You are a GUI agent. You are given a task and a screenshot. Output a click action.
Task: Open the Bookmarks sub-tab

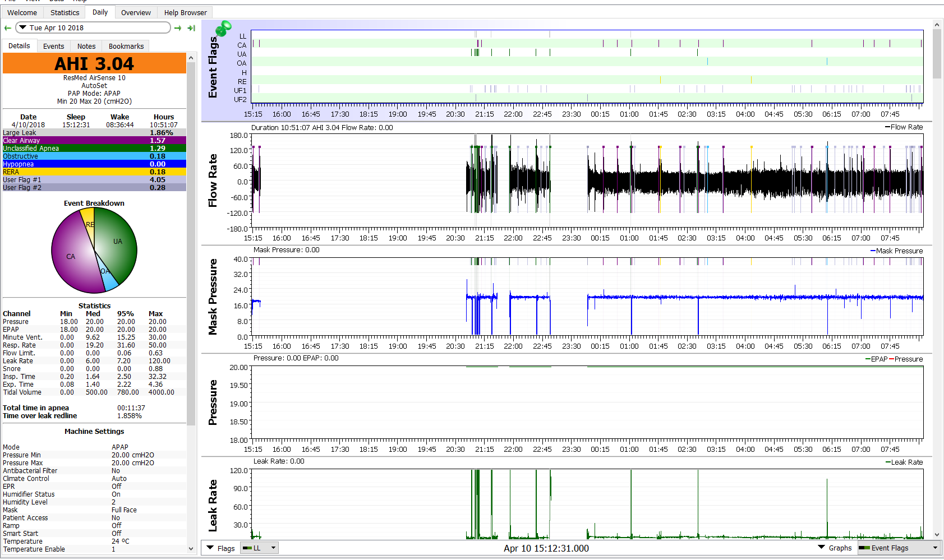[x=126, y=46]
